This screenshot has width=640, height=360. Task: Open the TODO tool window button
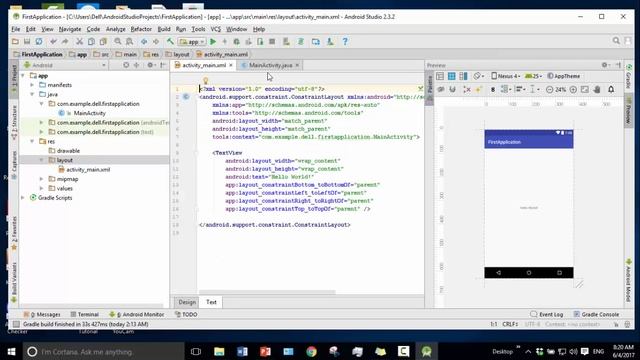[x=186, y=314]
